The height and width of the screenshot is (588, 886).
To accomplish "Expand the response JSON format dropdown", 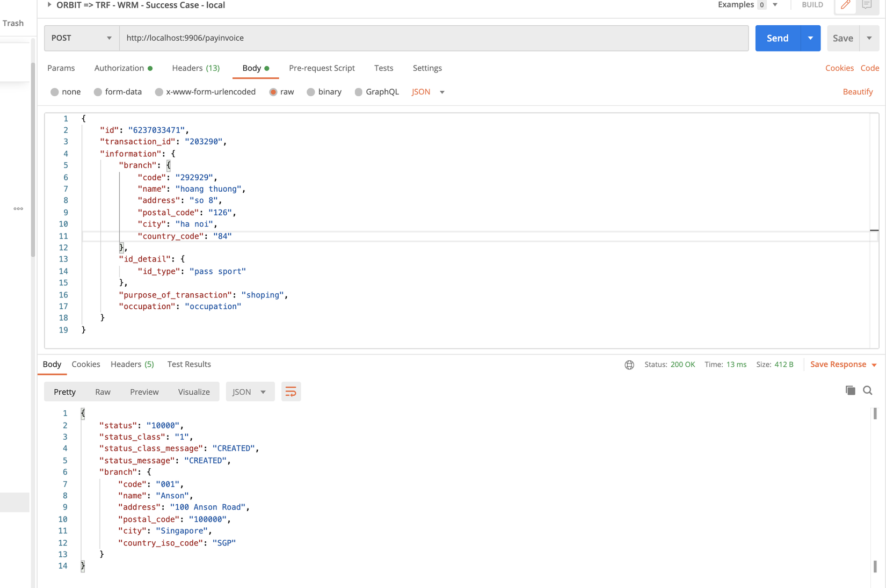I will coord(250,392).
